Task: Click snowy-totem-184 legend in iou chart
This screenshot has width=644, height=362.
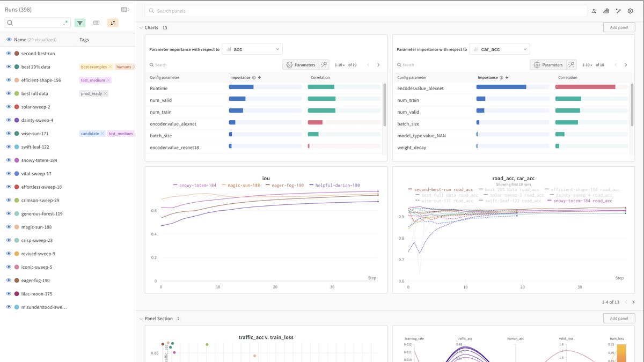Action: point(196,186)
